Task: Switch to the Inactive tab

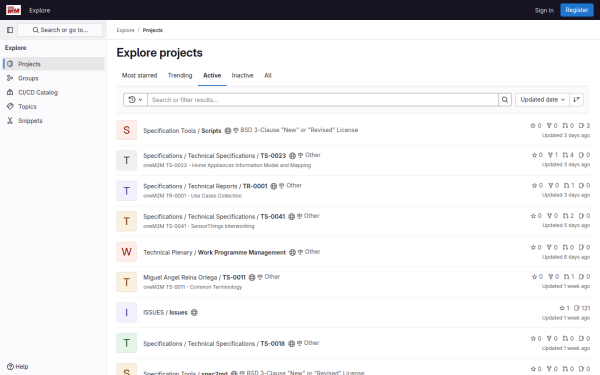Action: (x=242, y=75)
